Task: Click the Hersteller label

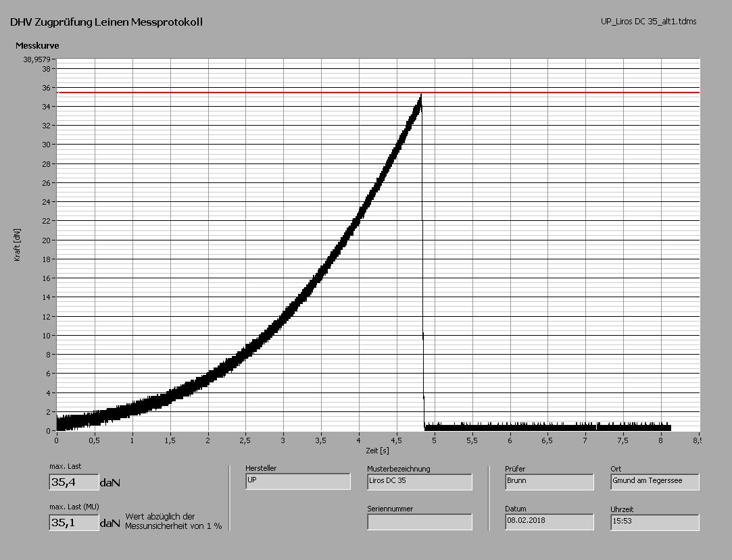Action: point(261,468)
